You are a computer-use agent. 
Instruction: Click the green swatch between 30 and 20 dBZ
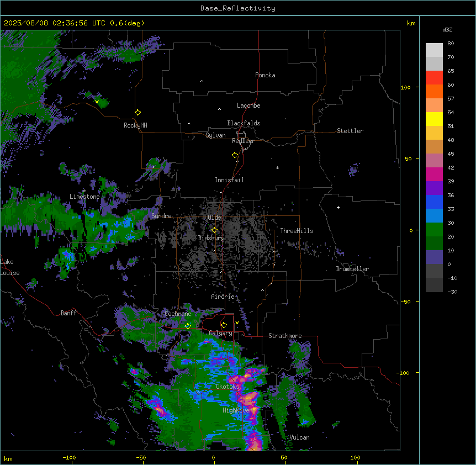tap(434, 230)
